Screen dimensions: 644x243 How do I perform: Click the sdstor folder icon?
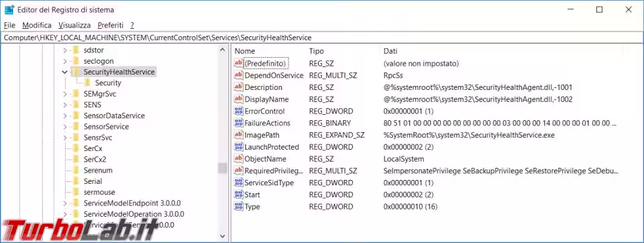coord(76,50)
